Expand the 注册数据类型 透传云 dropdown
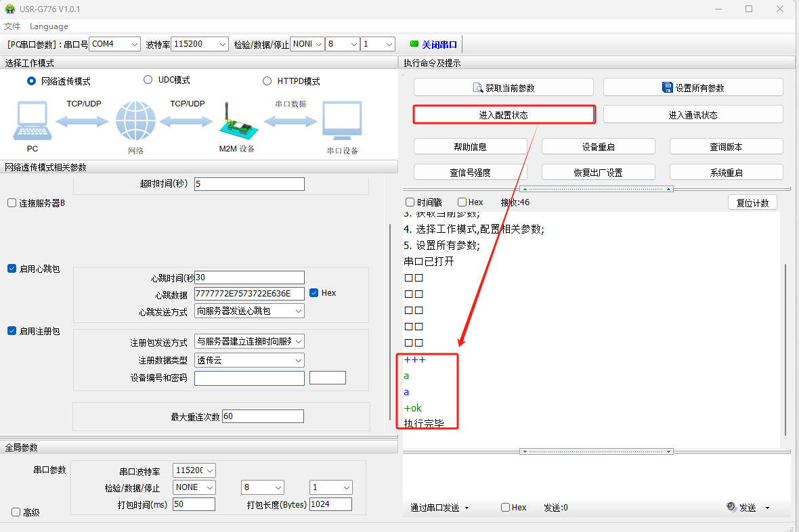 249,360
